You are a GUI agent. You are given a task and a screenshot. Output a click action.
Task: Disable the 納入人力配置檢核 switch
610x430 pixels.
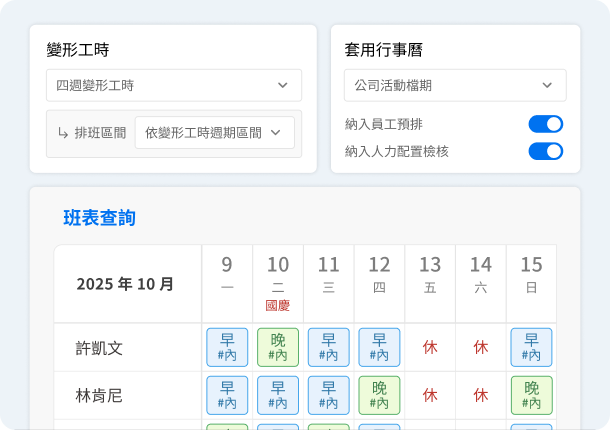click(x=545, y=151)
